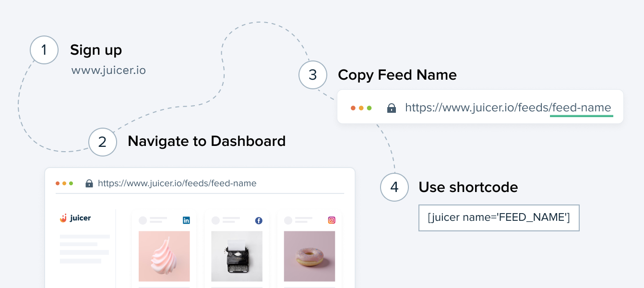Viewport: 644px width, 288px height.
Task: Click the Instagram icon on donut card
Action: [332, 220]
